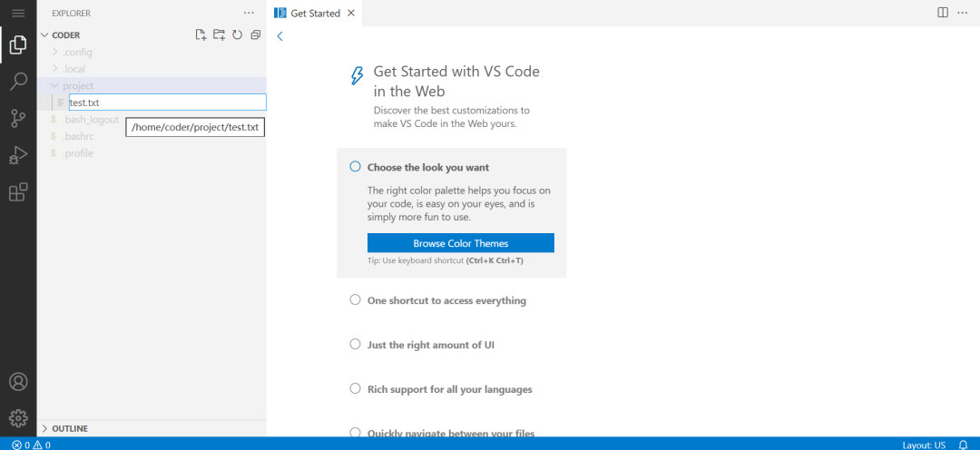Open the Search view in activity bar
This screenshot has width=980, height=450.
pos(18,82)
